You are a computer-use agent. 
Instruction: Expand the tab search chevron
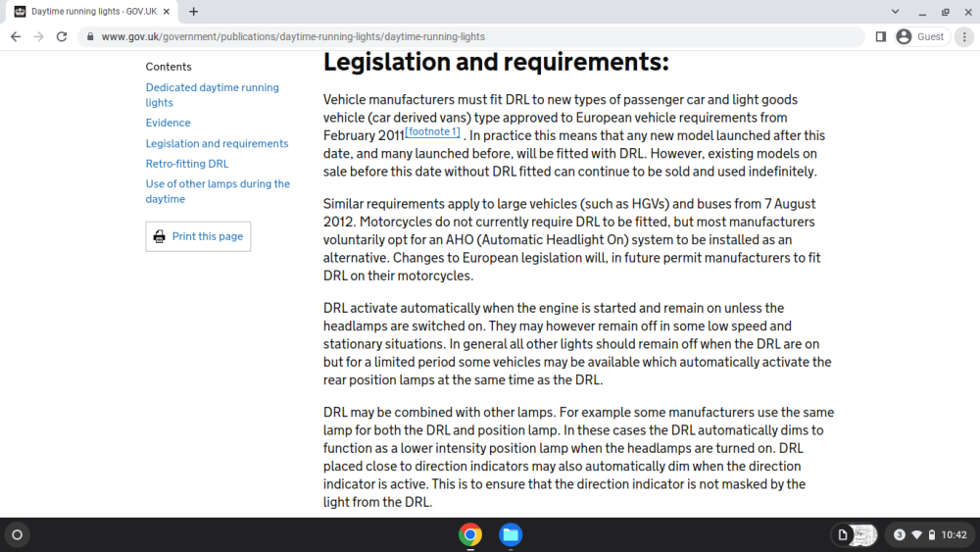point(895,11)
